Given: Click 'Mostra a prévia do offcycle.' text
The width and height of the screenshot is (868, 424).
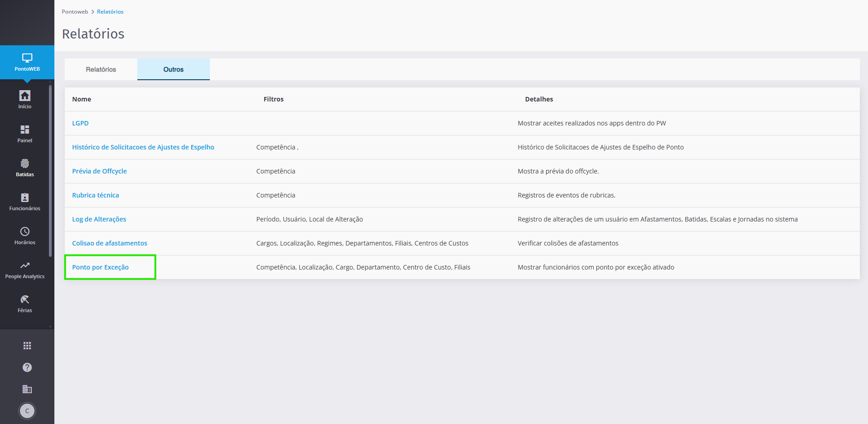Looking at the screenshot, I should (558, 171).
